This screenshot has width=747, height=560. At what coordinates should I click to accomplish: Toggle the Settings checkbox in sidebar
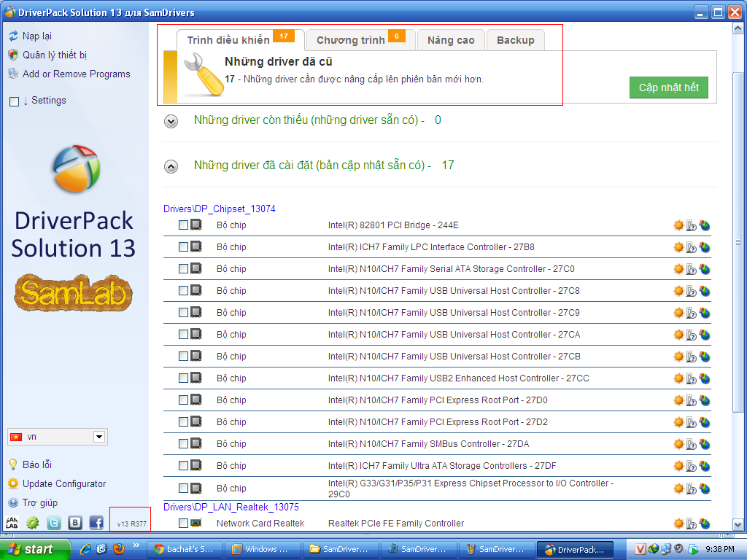click(15, 101)
